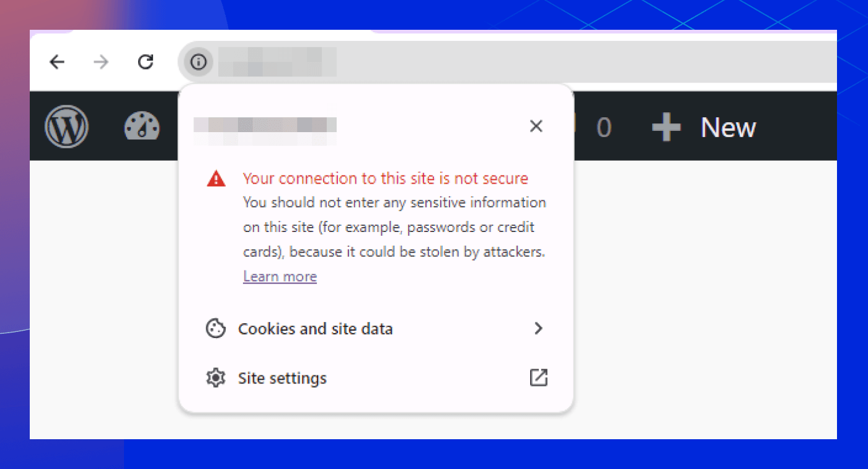Reload the current page
This screenshot has width=868, height=469.
click(x=146, y=62)
